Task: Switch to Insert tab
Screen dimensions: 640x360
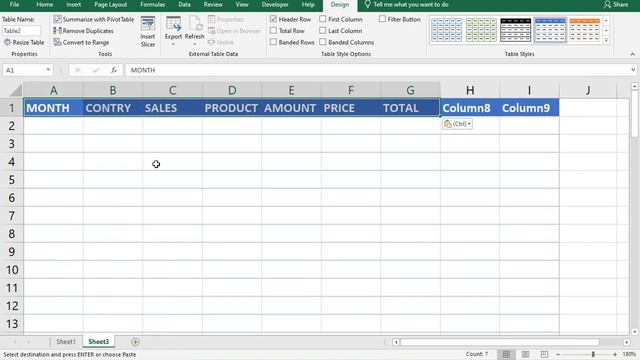Action: pyautogui.click(x=73, y=4)
